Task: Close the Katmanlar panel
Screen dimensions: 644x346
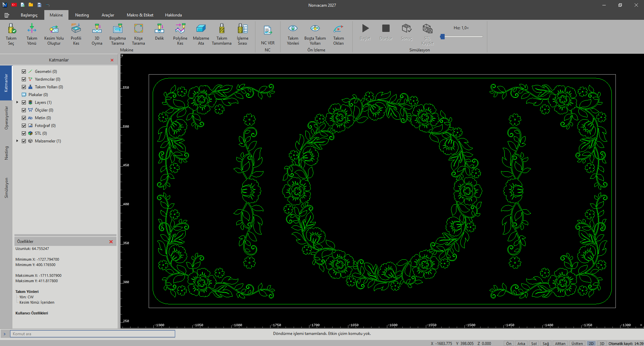Action: (112, 60)
